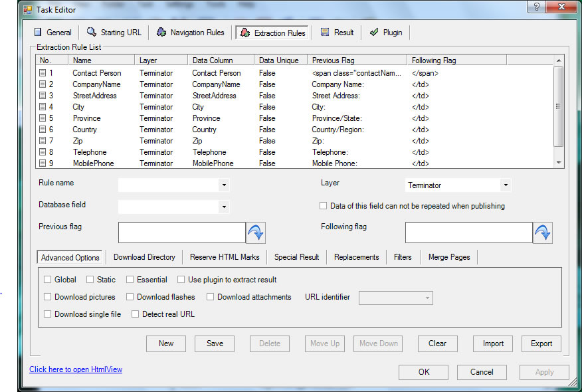This screenshot has height=392, width=582.
Task: Switch to the Filters sub-tab
Action: [403, 257]
